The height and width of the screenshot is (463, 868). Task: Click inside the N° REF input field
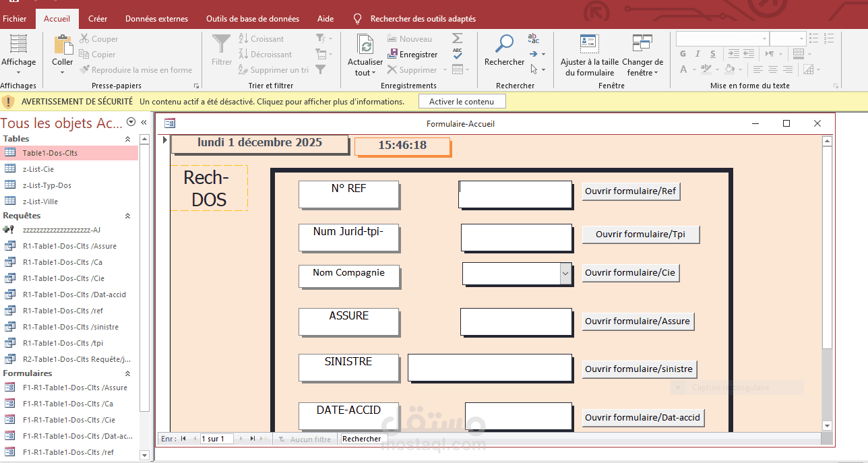point(515,194)
